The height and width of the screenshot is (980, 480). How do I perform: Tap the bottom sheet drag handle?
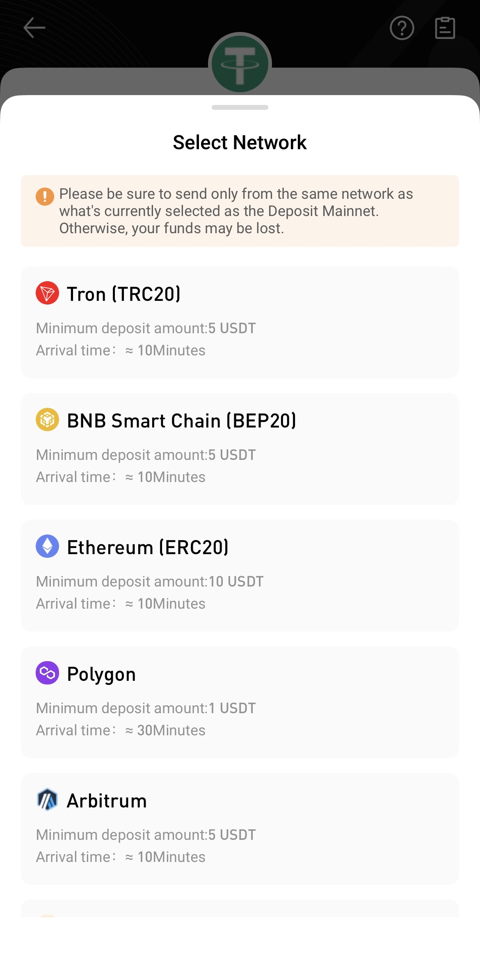click(240, 107)
